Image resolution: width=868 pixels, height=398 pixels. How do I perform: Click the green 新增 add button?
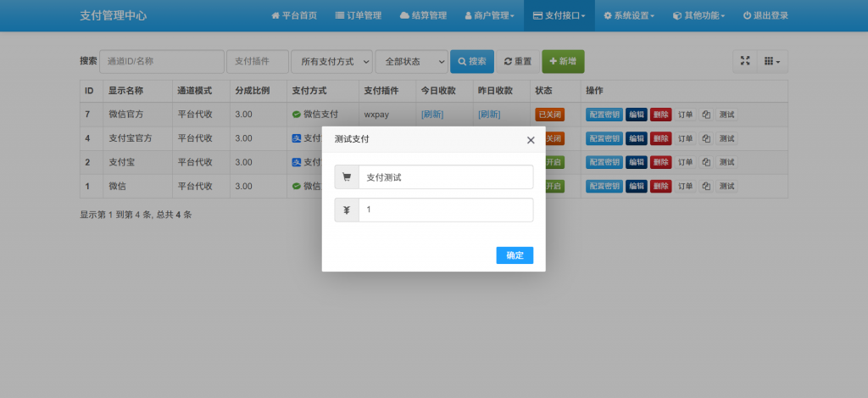click(563, 61)
